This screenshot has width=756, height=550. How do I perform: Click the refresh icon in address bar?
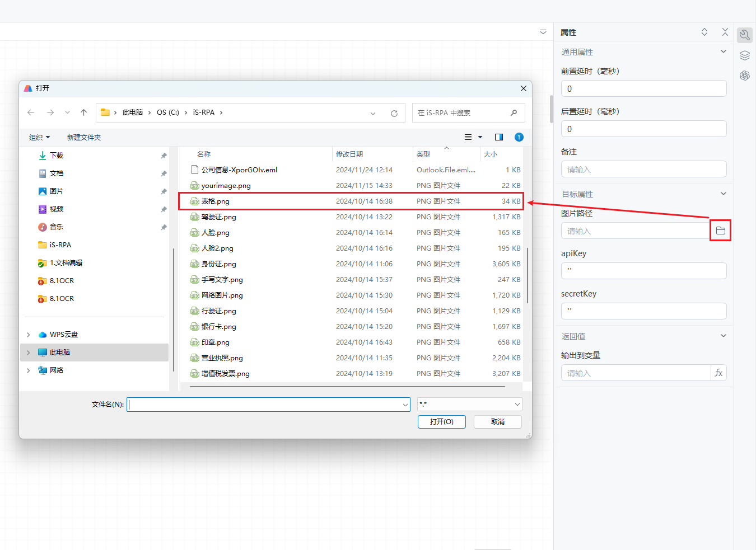[x=394, y=113]
